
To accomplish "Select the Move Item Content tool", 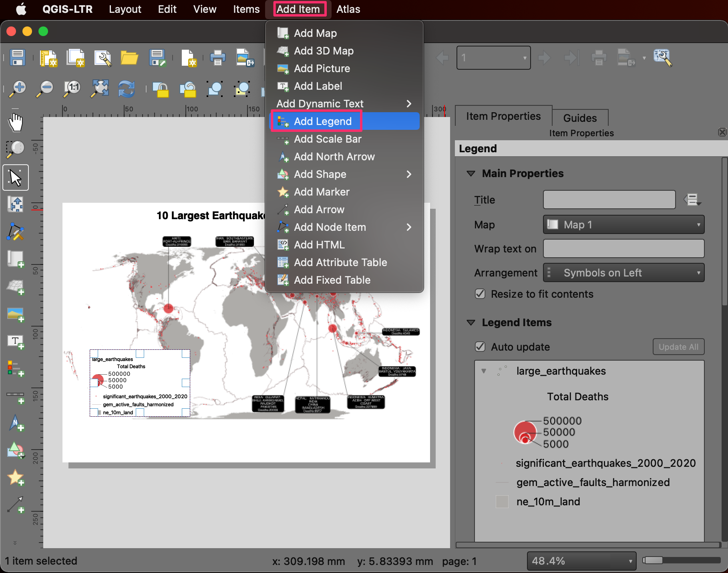I will click(16, 204).
